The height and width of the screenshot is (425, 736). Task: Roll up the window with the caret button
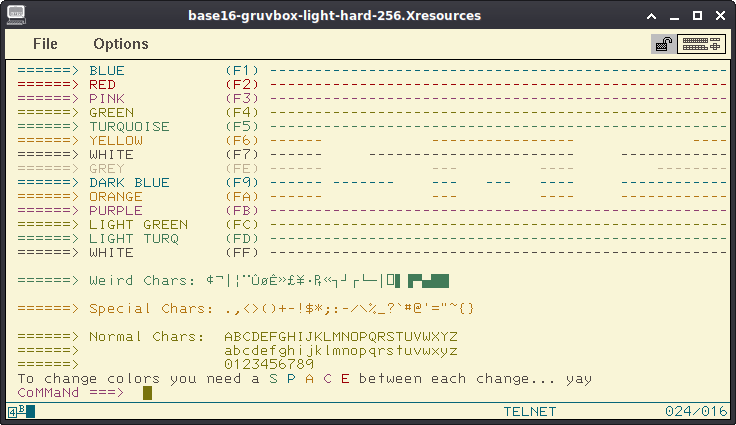[x=652, y=16]
